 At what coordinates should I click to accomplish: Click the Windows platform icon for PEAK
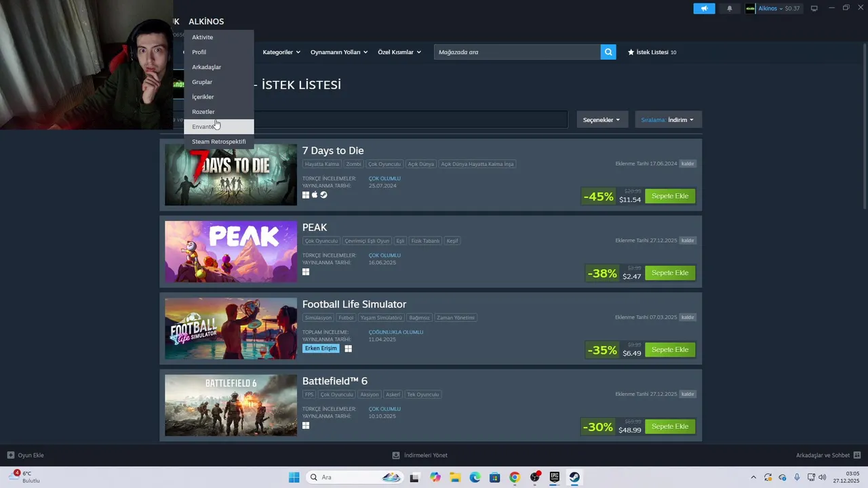click(x=306, y=272)
